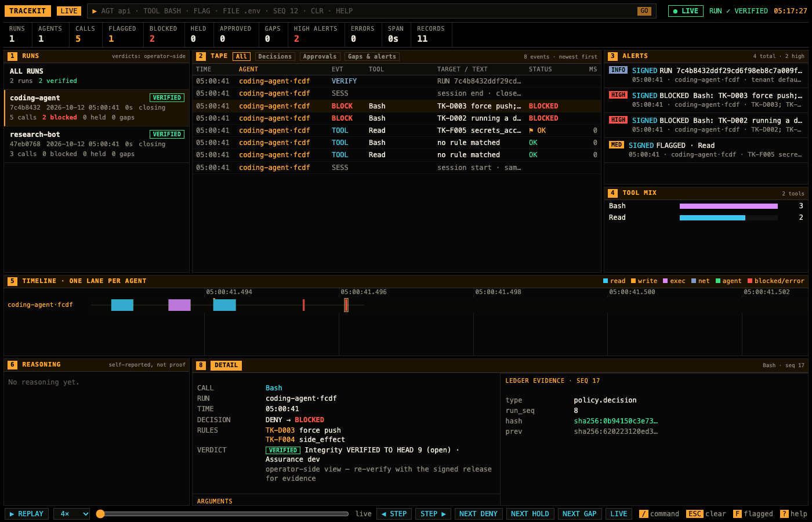The image size is (812, 522).
Task: Click the TK-F004 rule link in detail
Action: [280, 440]
